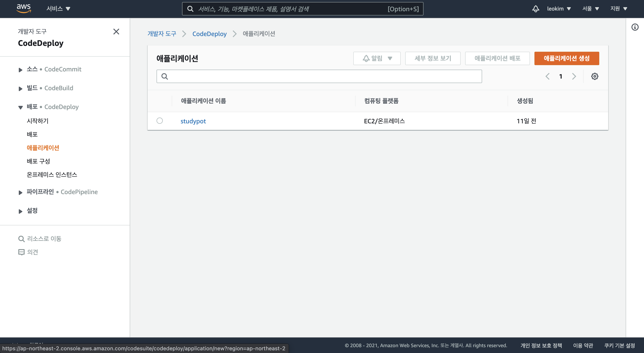This screenshot has height=353, width=644.
Task: Open 배포 구성 in sidebar
Action: (x=38, y=161)
